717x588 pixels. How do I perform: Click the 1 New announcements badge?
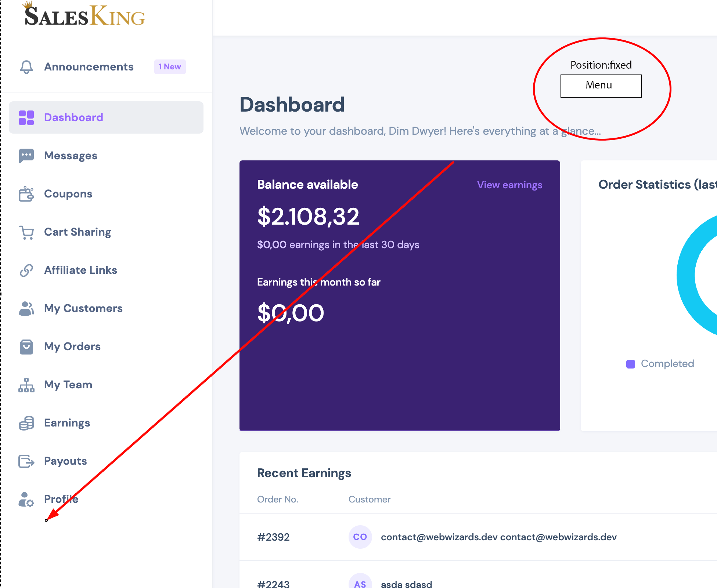(x=170, y=67)
